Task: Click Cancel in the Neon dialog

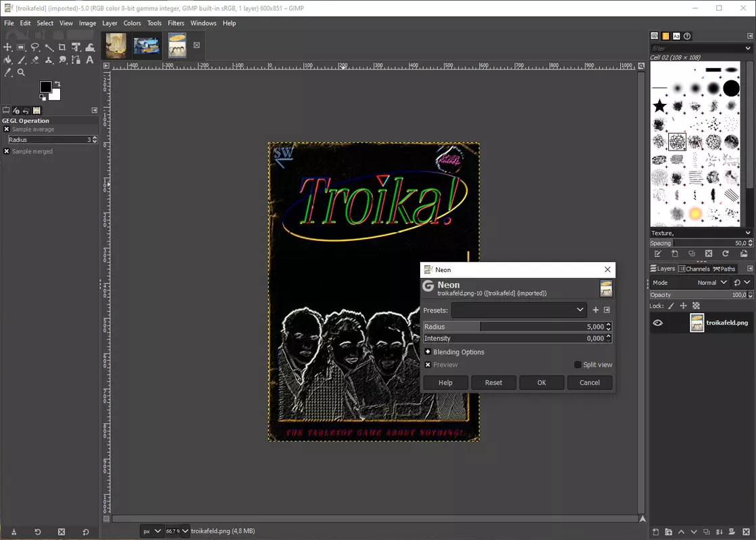Action: (x=590, y=383)
